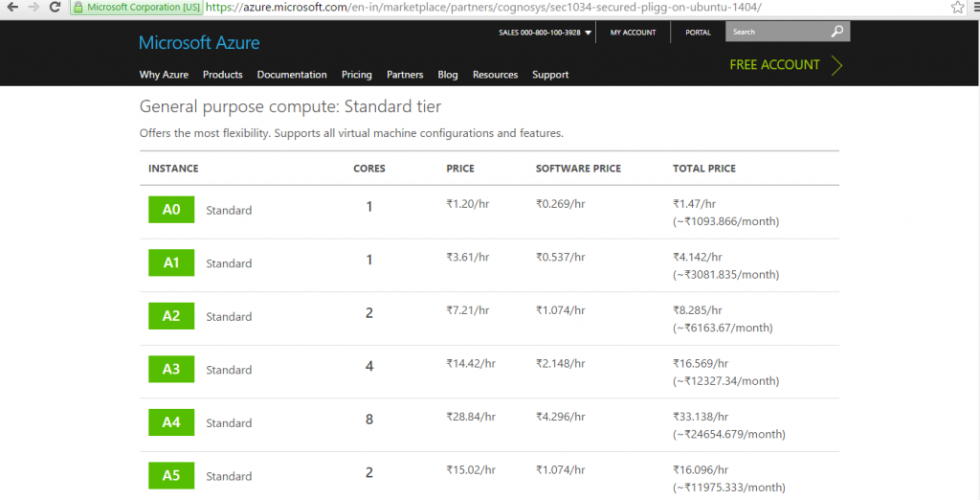
Task: Go to Documentation in navigation bar
Action: 292,75
